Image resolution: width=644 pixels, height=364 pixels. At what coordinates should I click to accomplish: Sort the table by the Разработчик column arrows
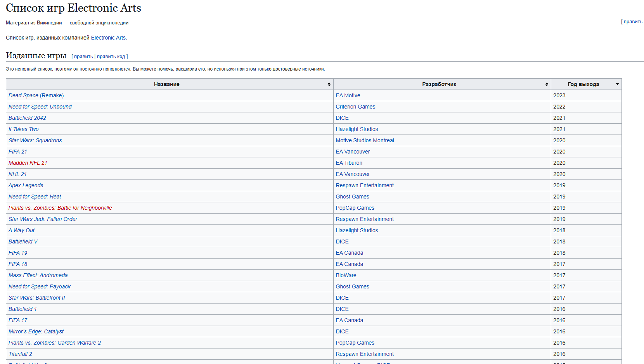coord(547,84)
